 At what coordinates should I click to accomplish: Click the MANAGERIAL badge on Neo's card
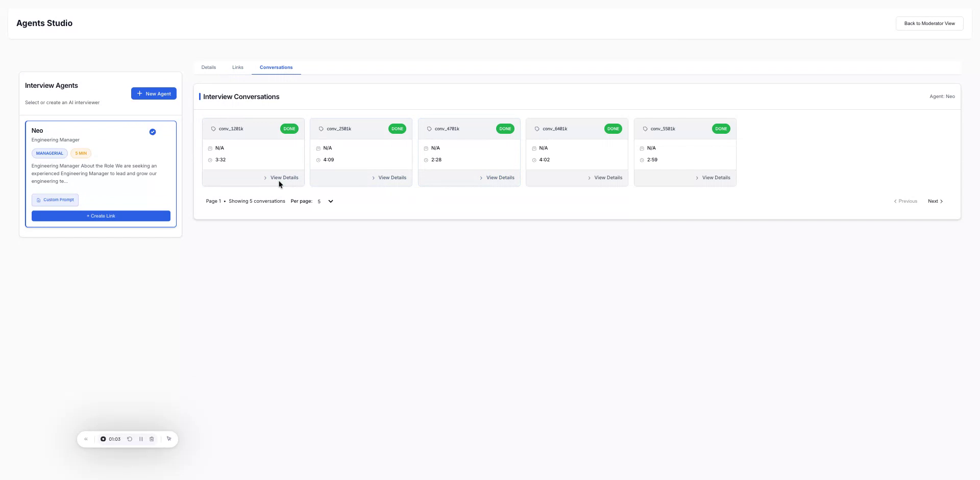(x=49, y=153)
